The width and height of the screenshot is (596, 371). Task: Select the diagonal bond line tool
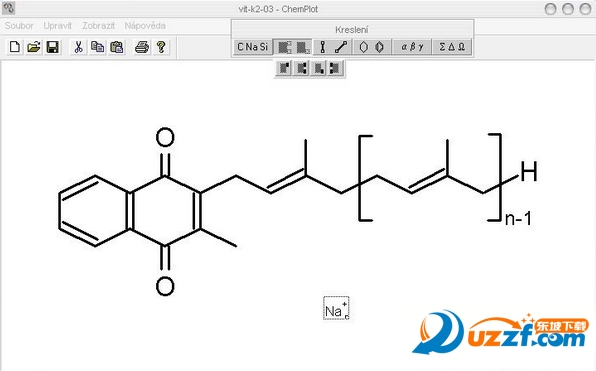341,47
